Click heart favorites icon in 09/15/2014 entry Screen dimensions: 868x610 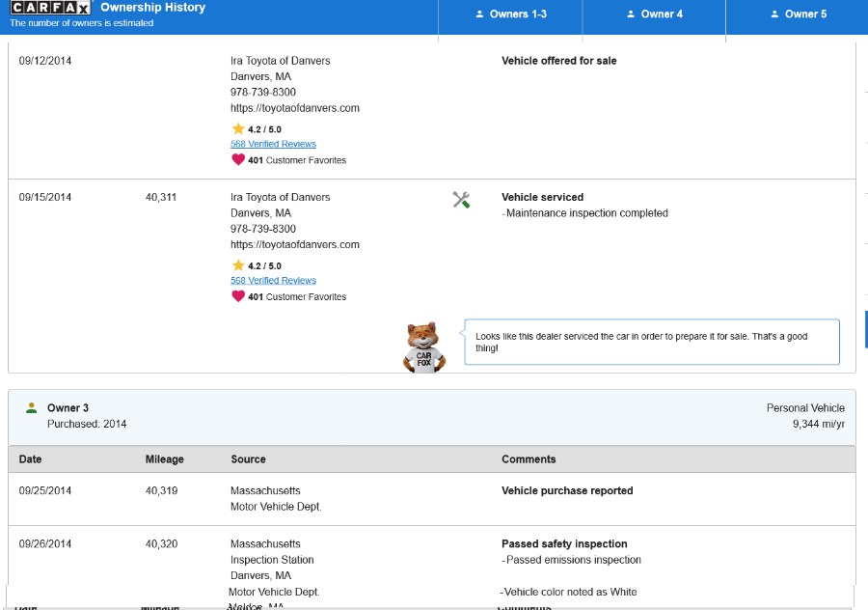238,296
